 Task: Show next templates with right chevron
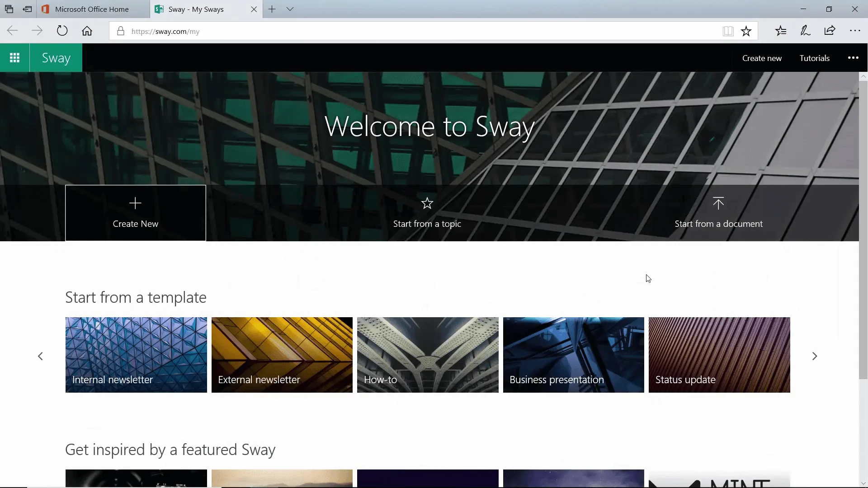815,356
